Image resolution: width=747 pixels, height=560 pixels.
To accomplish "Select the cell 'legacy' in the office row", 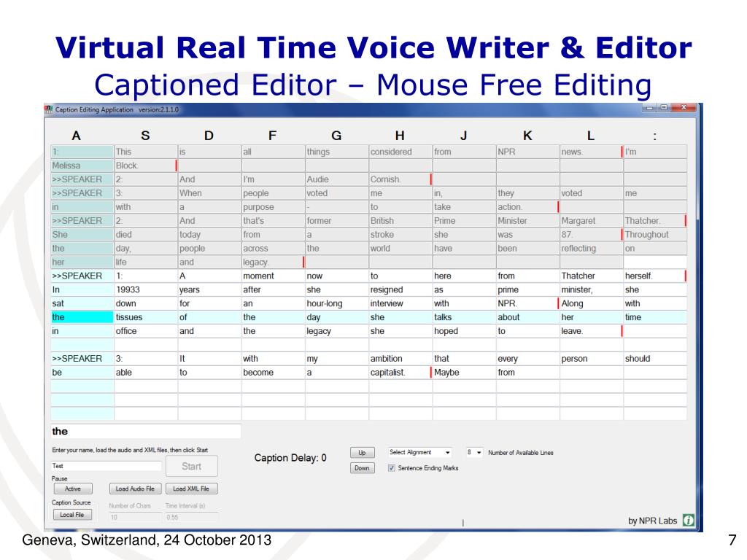I will (x=337, y=331).
